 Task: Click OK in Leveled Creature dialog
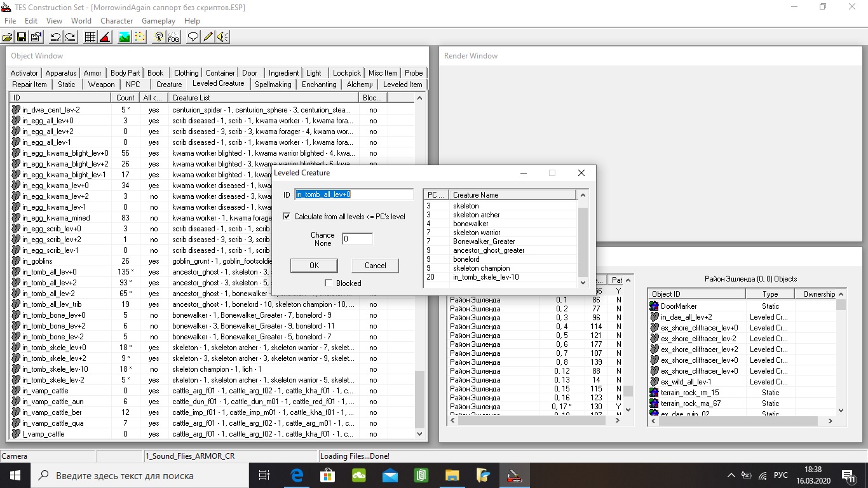(314, 266)
